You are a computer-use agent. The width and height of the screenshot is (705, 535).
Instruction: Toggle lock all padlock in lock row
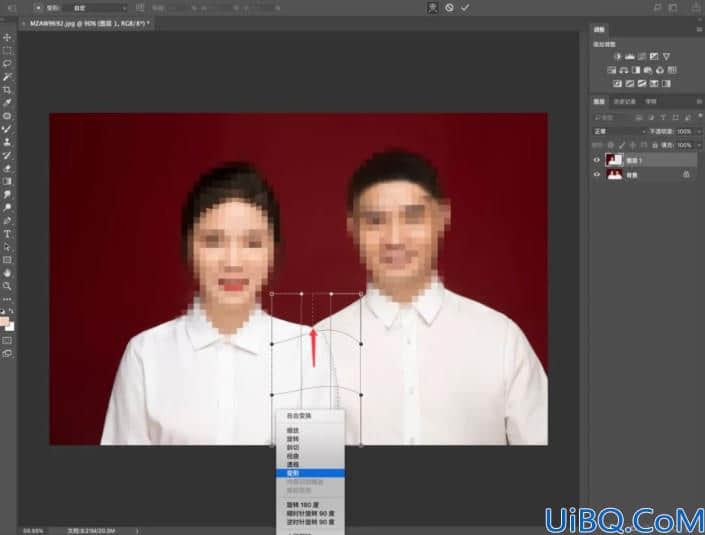coord(655,145)
